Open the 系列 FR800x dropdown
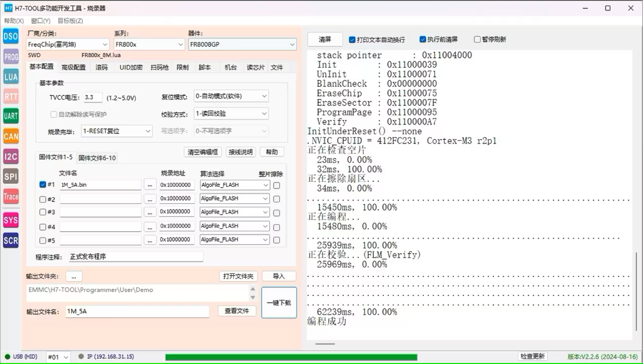This screenshot has width=643, height=364. tap(149, 45)
